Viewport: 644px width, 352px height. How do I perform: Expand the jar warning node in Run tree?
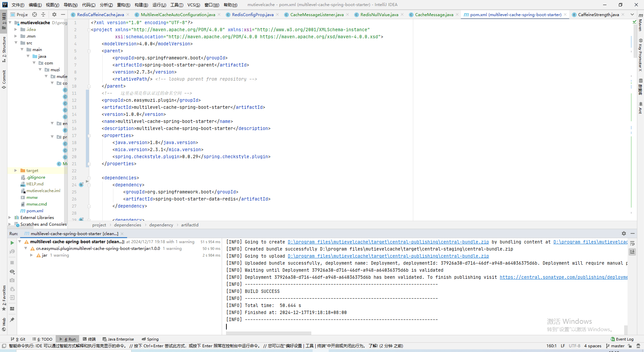click(x=32, y=255)
